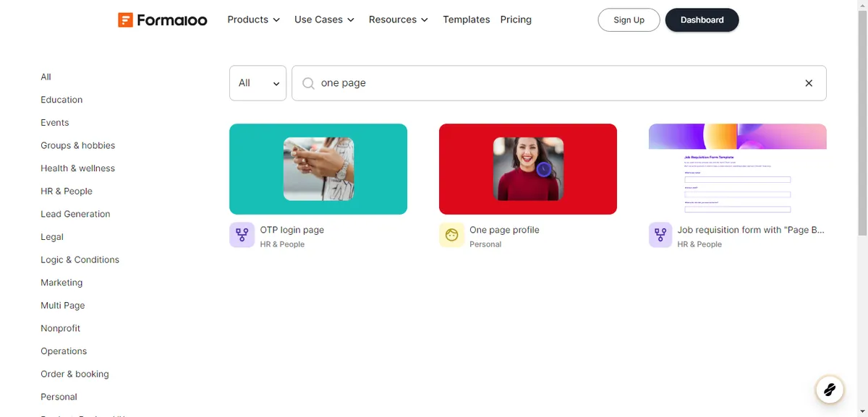
Task: Open the One page profile template thumbnail
Action: click(x=527, y=169)
